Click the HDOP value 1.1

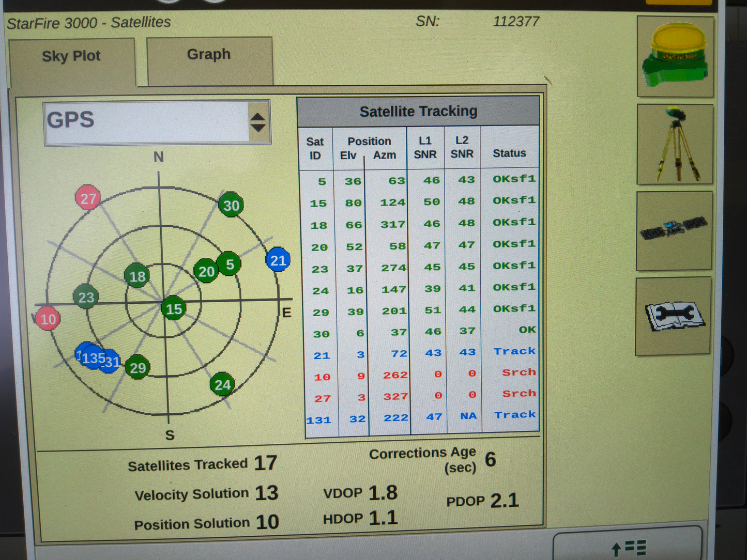[x=383, y=518]
